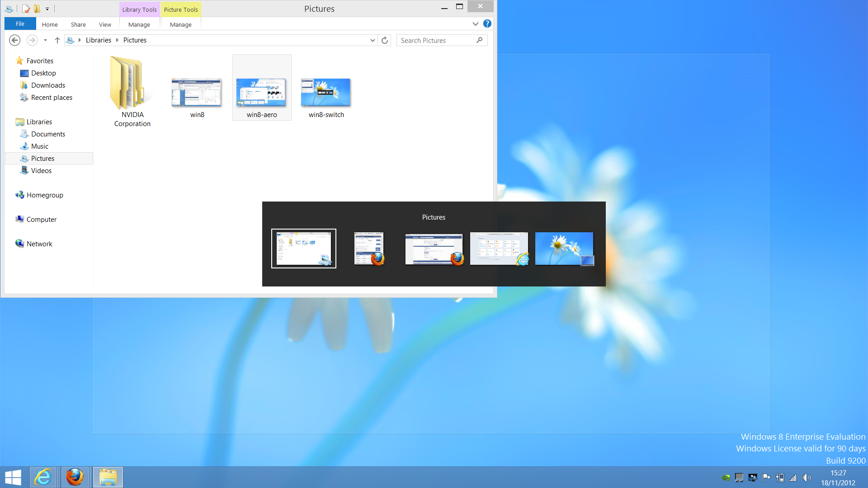
Task: Select the win8-switch image file
Action: [326, 98]
